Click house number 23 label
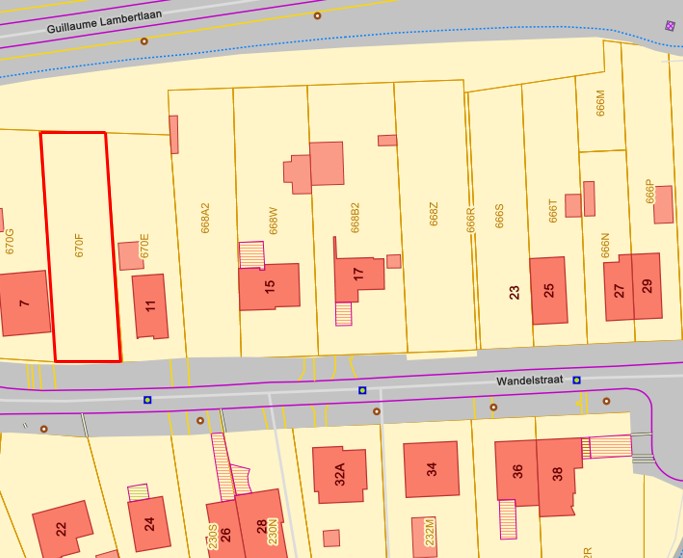Screen dimensions: 683x558 (x=514, y=292)
